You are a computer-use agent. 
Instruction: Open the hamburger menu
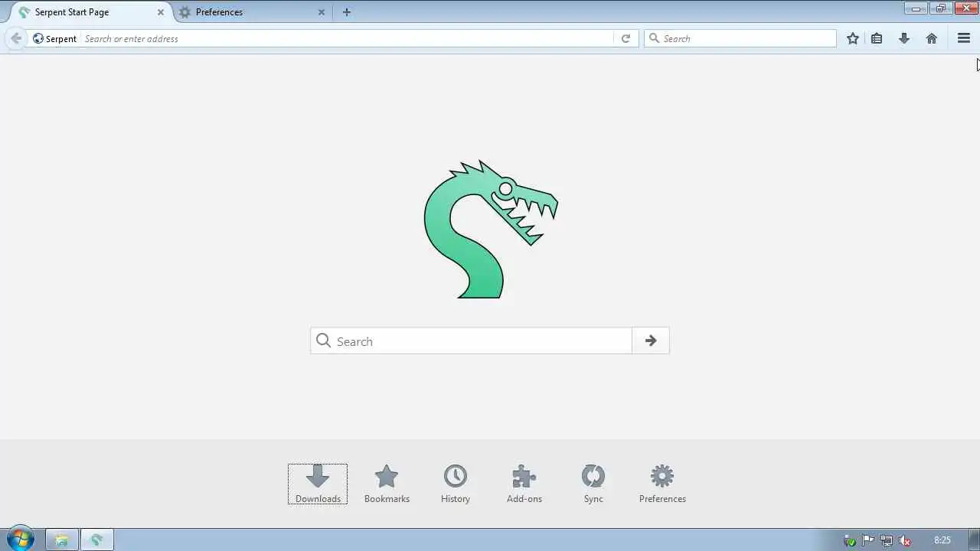[964, 38]
